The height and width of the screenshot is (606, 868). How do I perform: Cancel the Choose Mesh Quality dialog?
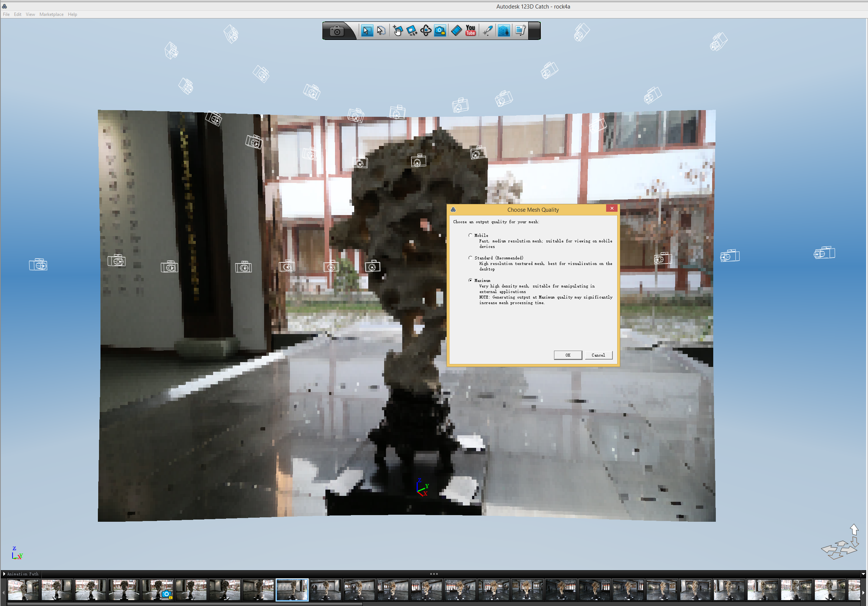[598, 355]
